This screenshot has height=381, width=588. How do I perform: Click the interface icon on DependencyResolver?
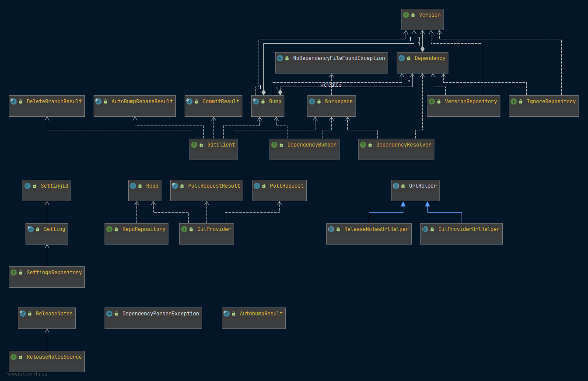pos(363,145)
